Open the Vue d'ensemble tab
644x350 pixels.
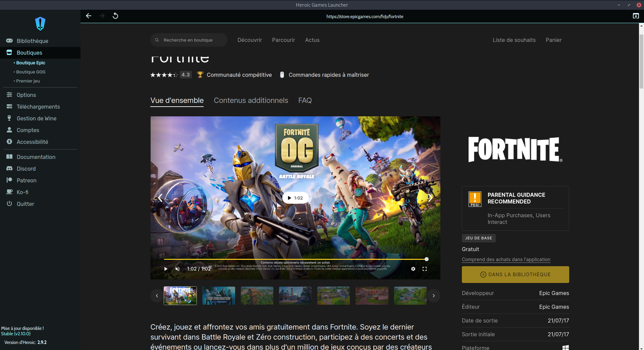pos(177,100)
